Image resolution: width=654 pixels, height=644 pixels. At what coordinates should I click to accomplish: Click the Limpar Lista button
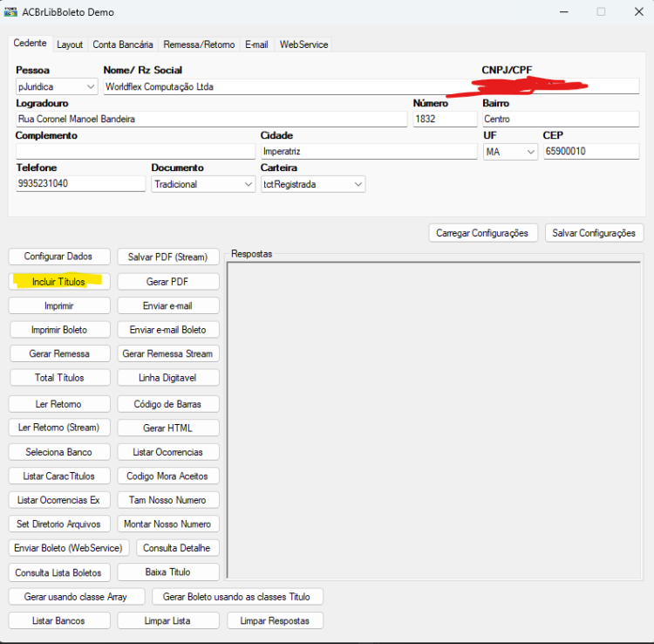[168, 620]
